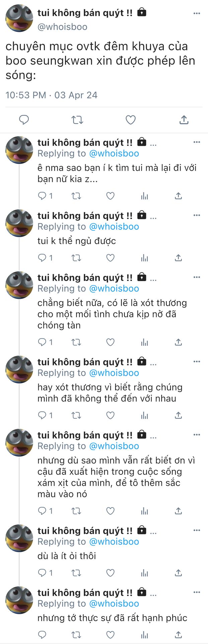
Task: Retweet the reply ending 'màu vào nó'
Action: click(x=76, y=511)
